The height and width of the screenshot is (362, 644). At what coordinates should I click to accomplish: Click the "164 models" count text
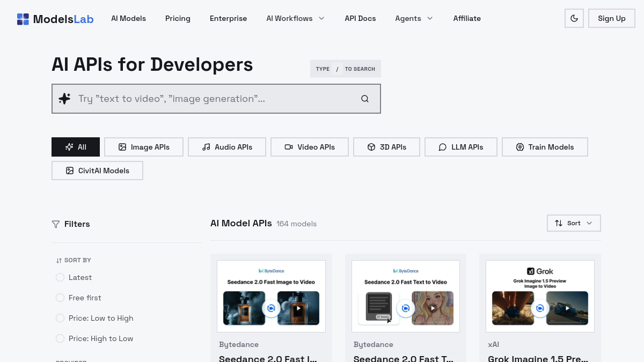coord(297,224)
